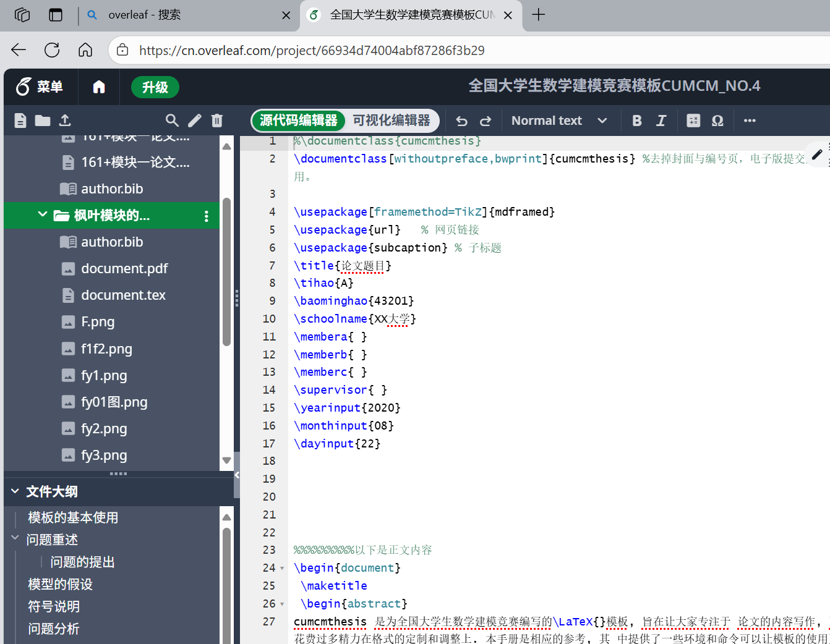
Task: Create a new folder in file tree
Action: point(43,121)
